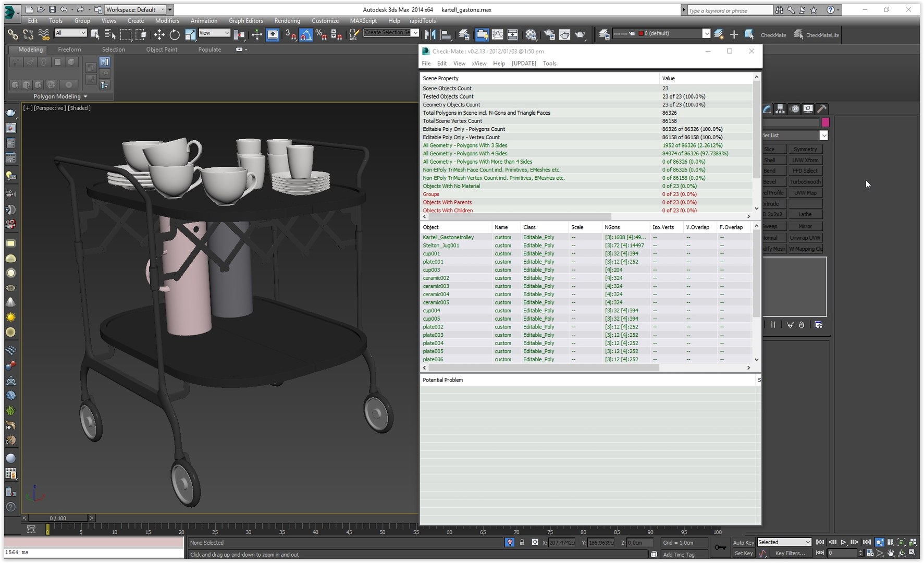Click the Mirror tool icon
Image resolution: width=924 pixels, height=563 pixels.
[430, 34]
